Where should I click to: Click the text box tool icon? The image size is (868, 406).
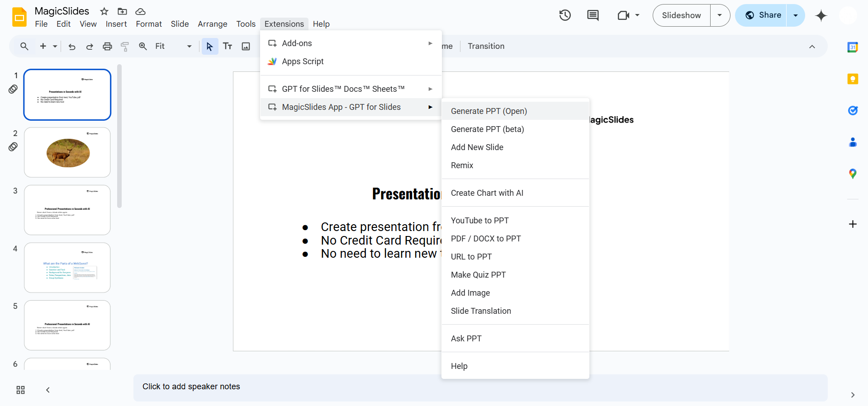(228, 46)
